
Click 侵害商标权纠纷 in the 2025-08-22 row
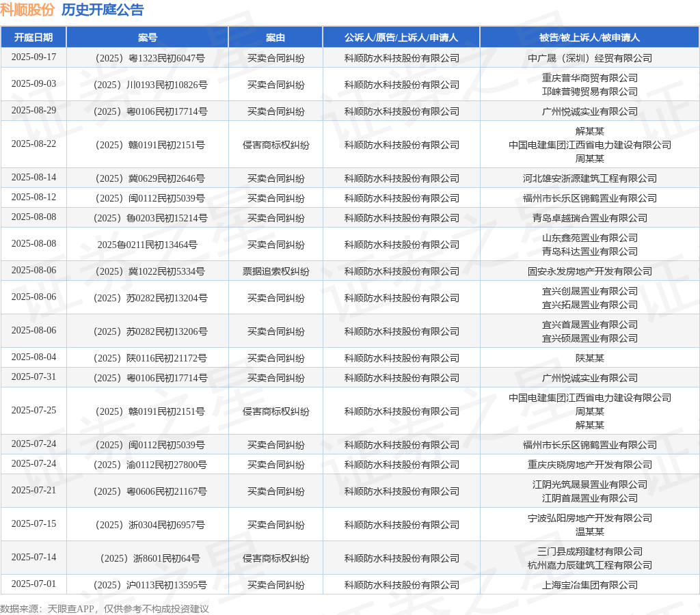click(x=275, y=145)
